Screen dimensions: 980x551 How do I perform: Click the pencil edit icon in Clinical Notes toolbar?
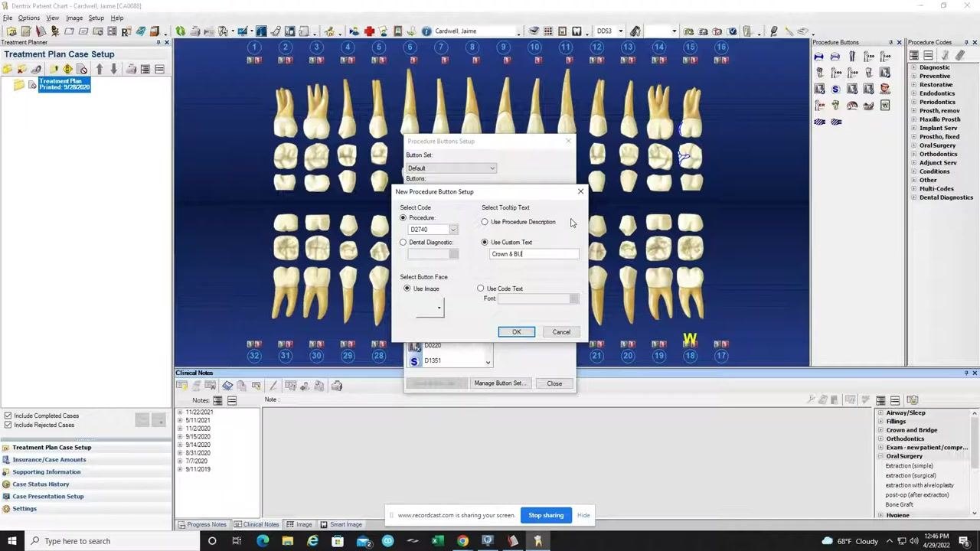[x=273, y=386]
